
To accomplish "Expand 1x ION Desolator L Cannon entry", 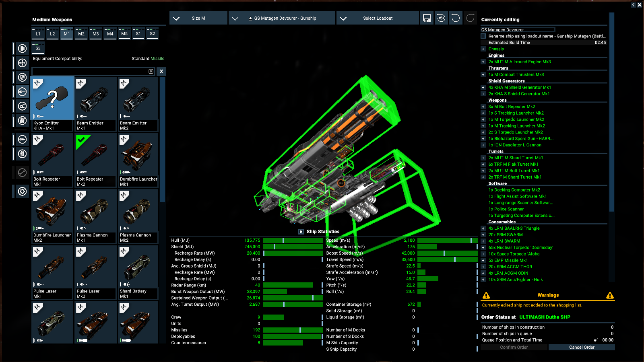I will coord(483,145).
